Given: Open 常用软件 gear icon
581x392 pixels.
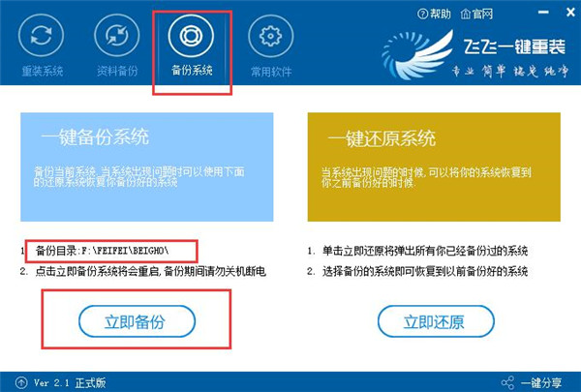Looking at the screenshot, I should coord(270,36).
